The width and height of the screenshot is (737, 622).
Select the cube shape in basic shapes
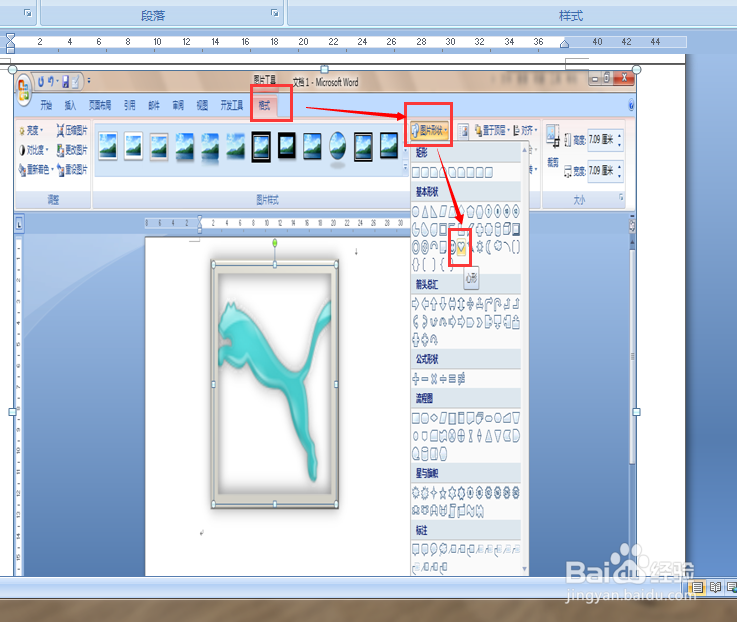click(x=507, y=229)
